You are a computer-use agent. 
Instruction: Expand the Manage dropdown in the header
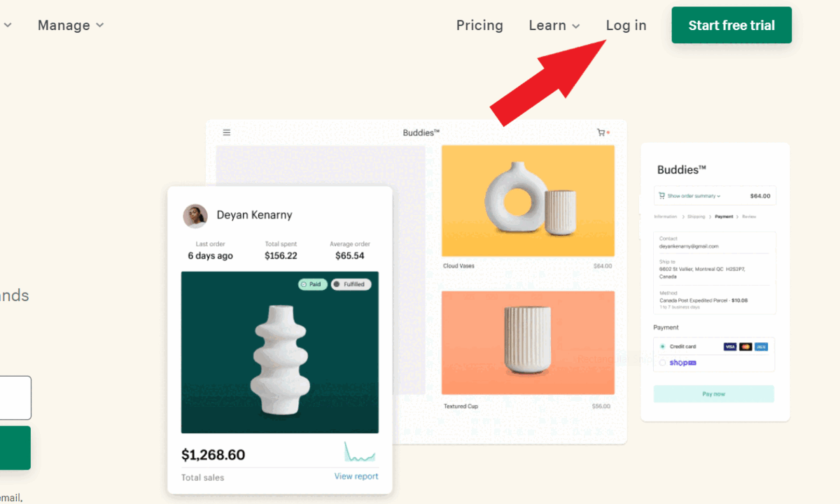pos(70,25)
